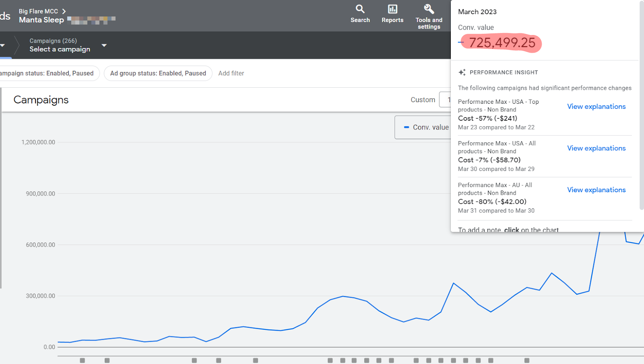644x364 pixels.
Task: Click the 900,000.00 axis label
Action: point(40,194)
